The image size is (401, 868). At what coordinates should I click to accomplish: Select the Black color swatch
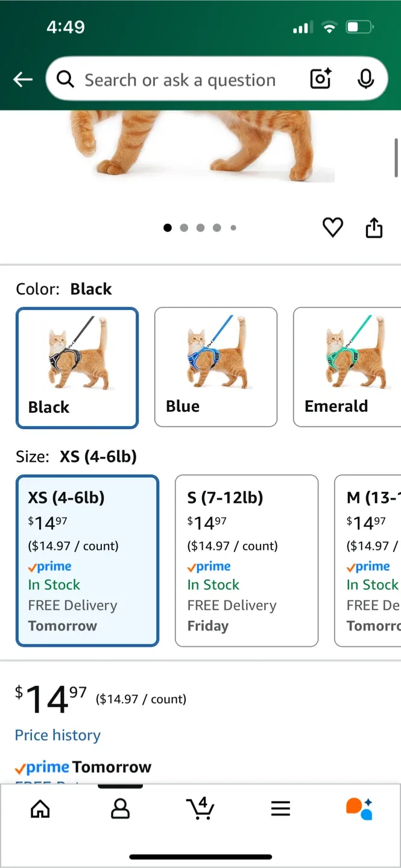77,368
